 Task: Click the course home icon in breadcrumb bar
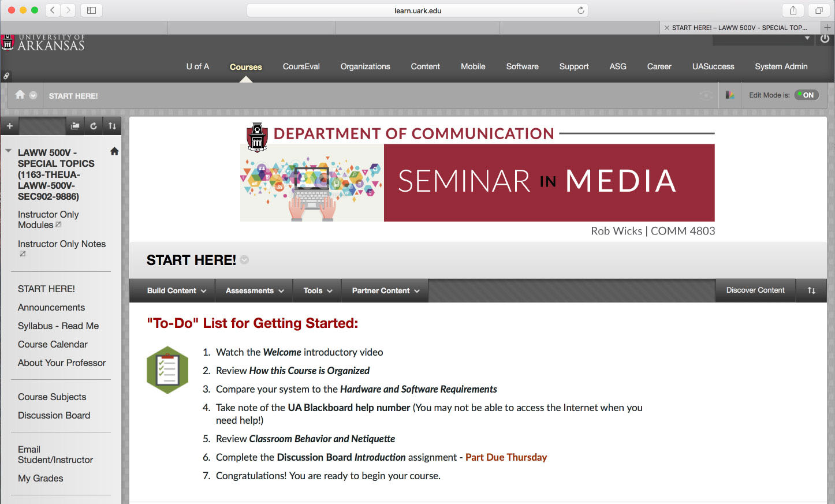click(20, 95)
